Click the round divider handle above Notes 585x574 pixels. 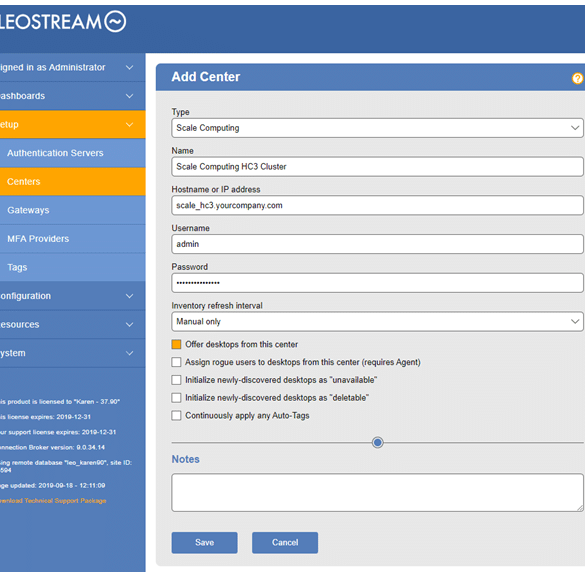pos(378,443)
